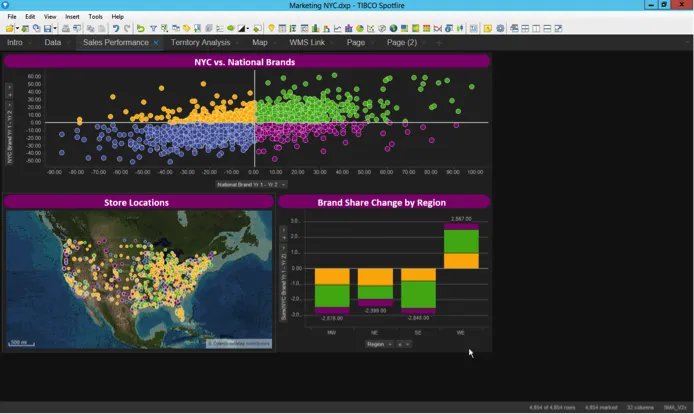Open the black-and-white theme dropdown
This screenshot has height=414, width=694.
coord(248,28)
